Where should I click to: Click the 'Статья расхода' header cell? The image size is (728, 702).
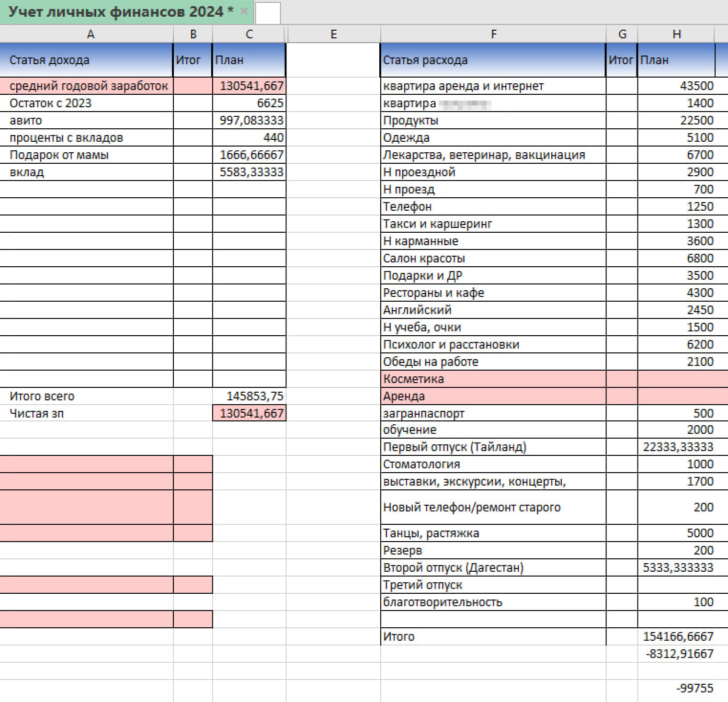click(x=493, y=60)
